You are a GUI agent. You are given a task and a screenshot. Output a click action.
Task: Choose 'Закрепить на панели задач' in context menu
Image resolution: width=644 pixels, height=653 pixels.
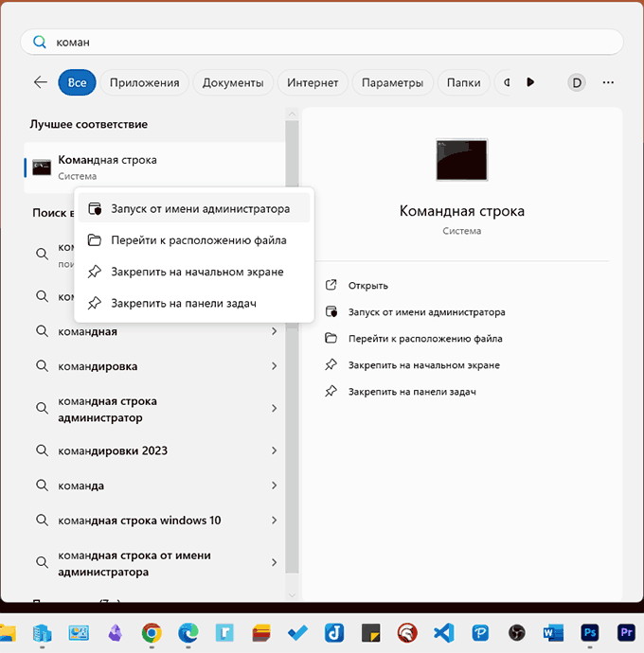pos(194,303)
